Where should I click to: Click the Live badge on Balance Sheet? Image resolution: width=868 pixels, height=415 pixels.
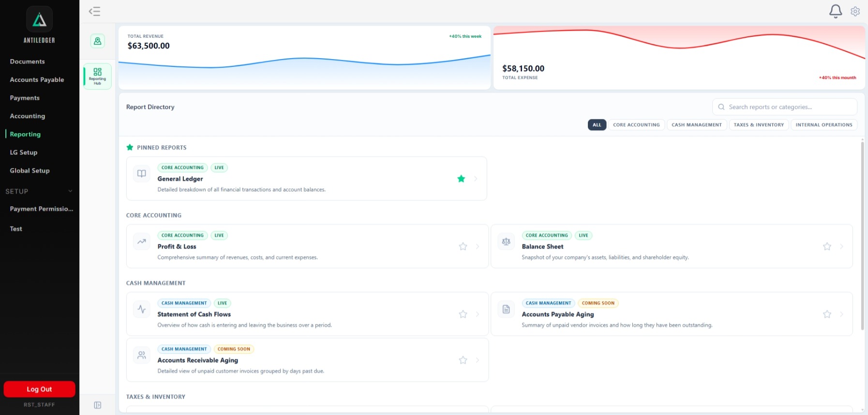point(584,235)
